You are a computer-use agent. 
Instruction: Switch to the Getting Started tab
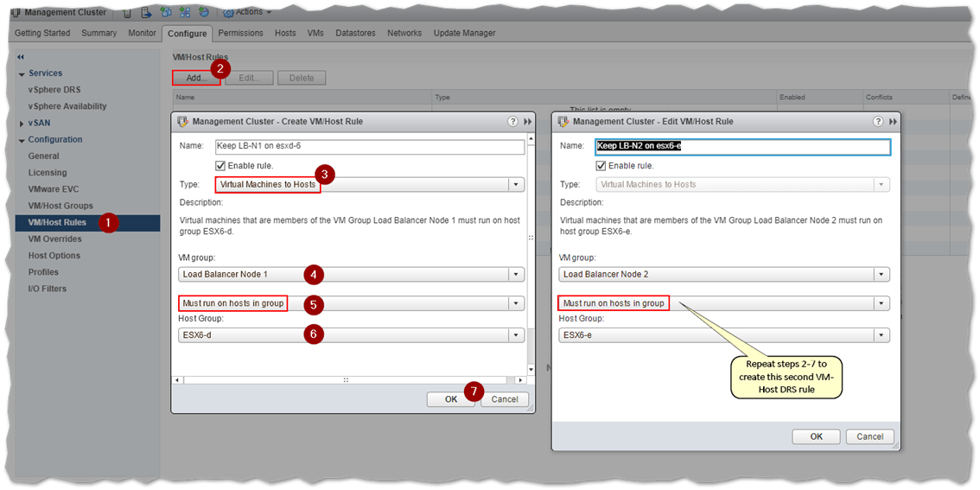[x=42, y=33]
